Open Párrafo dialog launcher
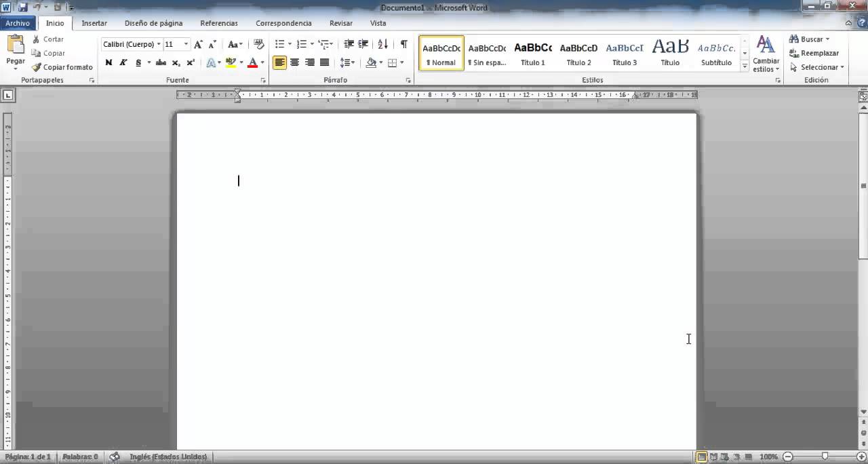Image resolution: width=868 pixels, height=464 pixels. (408, 80)
